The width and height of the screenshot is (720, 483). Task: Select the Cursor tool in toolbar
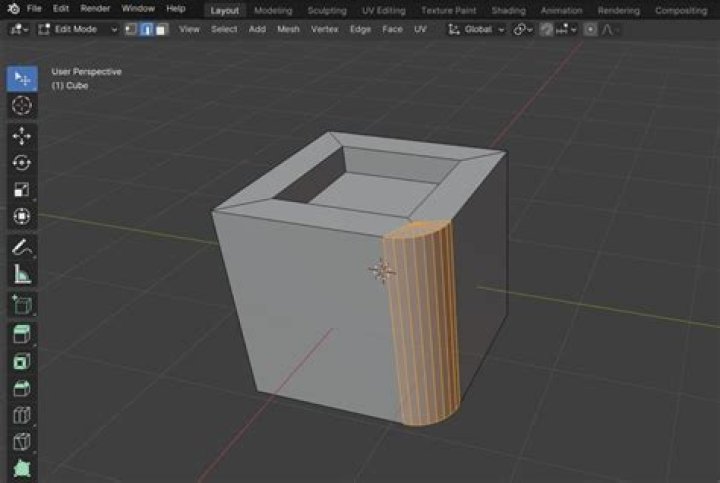[22, 105]
